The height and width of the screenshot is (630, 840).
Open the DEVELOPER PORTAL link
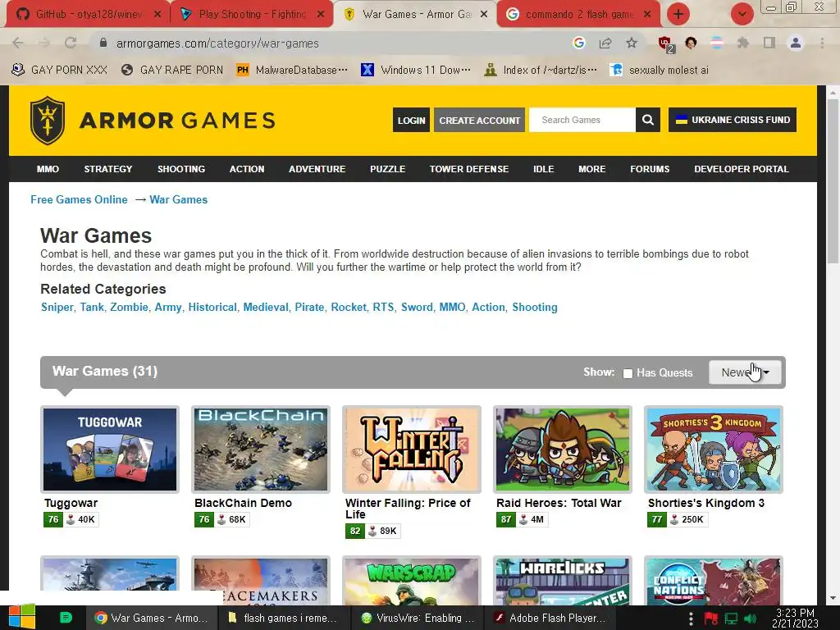coord(742,169)
